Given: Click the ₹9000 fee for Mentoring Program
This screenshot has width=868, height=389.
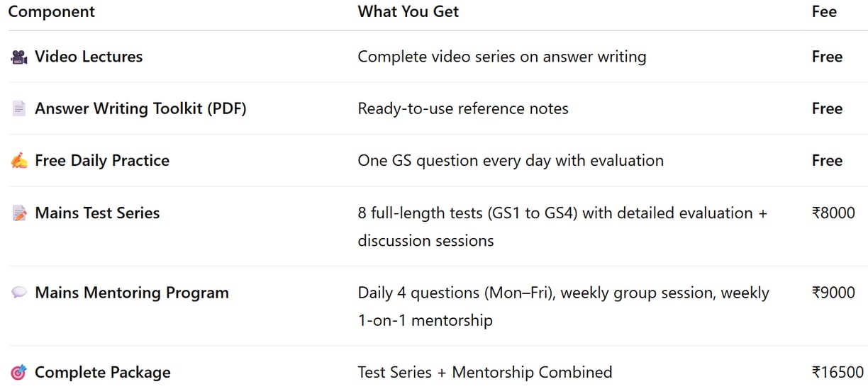Looking at the screenshot, I should click(833, 293).
